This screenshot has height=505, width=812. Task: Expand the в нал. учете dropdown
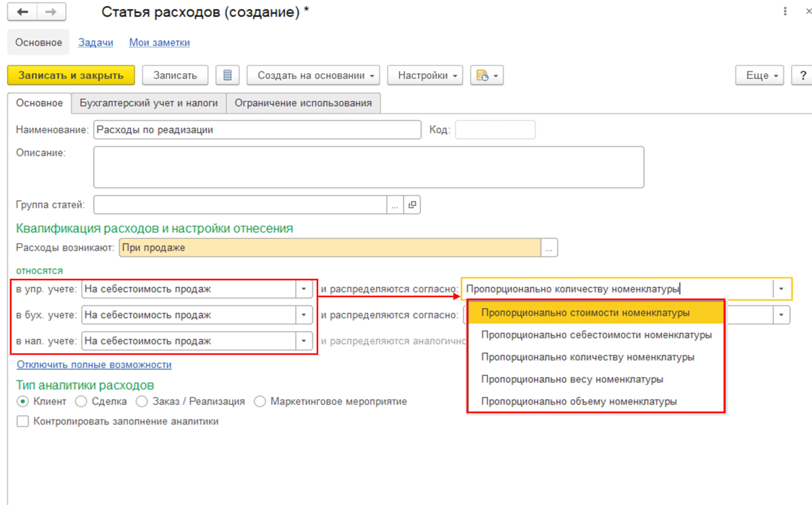pyautogui.click(x=303, y=341)
